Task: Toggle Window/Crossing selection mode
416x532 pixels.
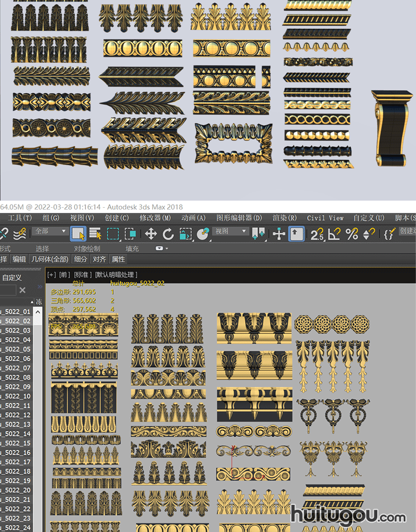Action: [131, 234]
